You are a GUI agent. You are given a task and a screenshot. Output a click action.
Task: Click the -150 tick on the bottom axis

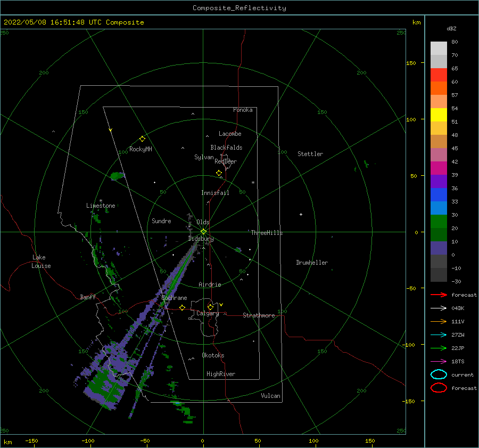pos(31,441)
